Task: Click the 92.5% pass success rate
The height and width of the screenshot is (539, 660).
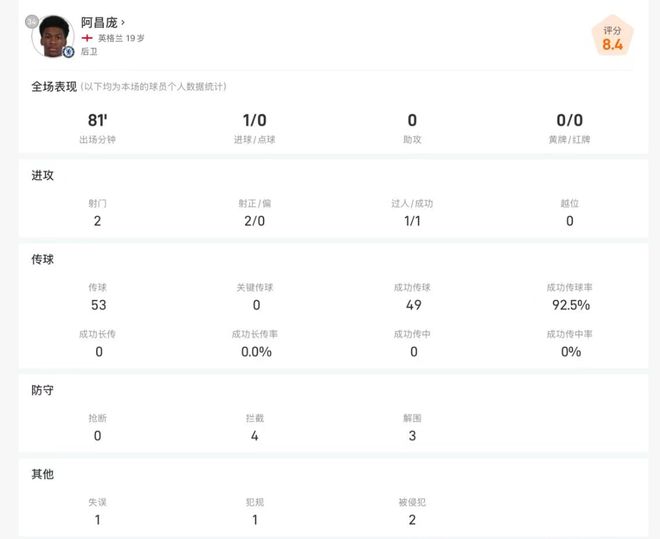Action: (x=570, y=305)
